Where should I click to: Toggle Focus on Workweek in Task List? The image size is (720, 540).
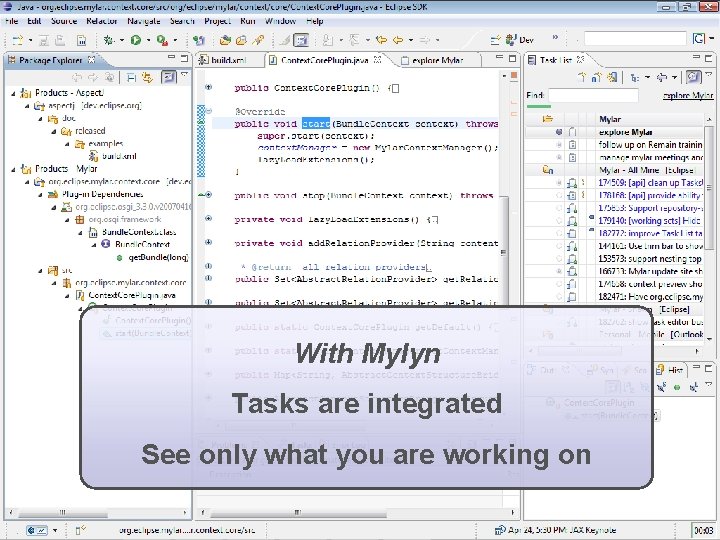[693, 77]
